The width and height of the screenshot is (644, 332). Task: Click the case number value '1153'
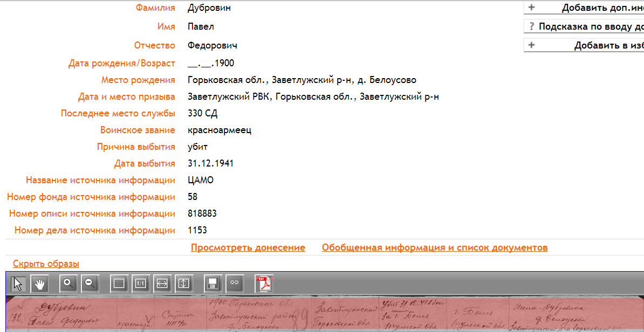point(197,231)
